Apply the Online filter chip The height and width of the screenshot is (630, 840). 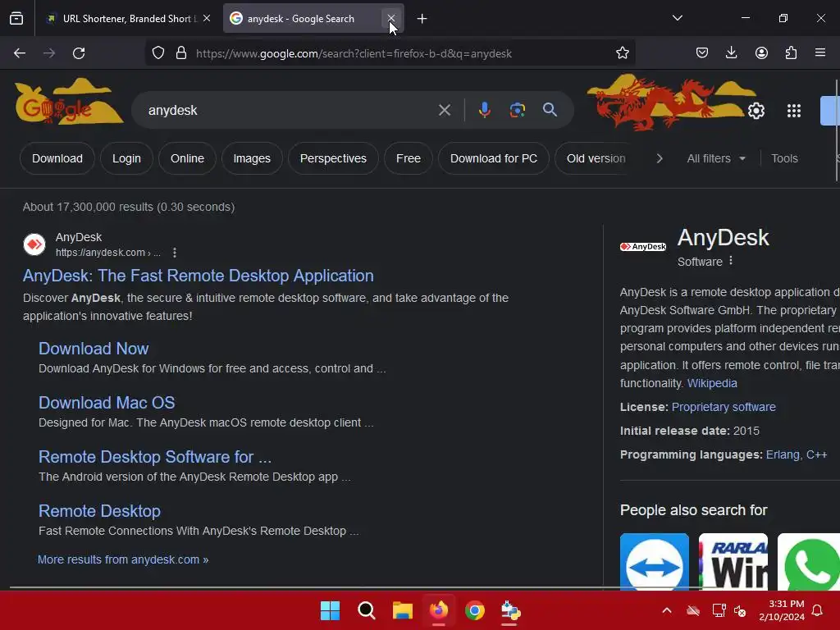pos(188,158)
